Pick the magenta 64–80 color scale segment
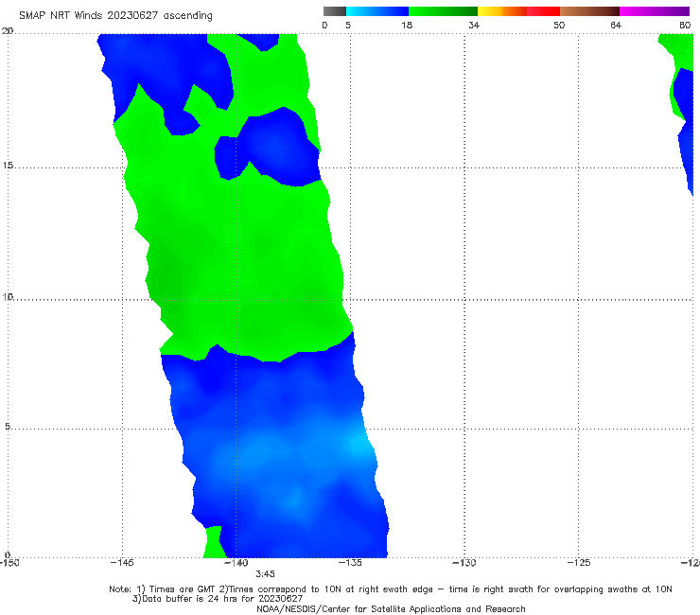Image resolution: width=700 pixels, height=615 pixels. click(x=655, y=11)
